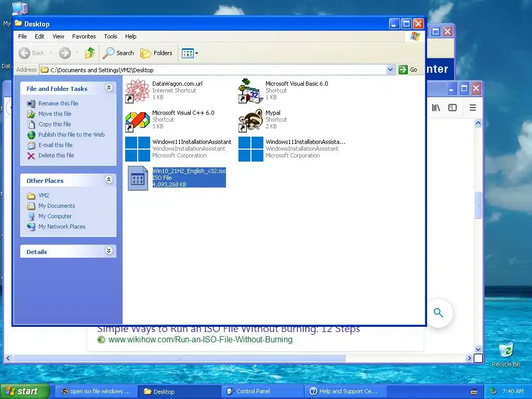Open the Help menu
This screenshot has width=532, height=399.
point(130,36)
